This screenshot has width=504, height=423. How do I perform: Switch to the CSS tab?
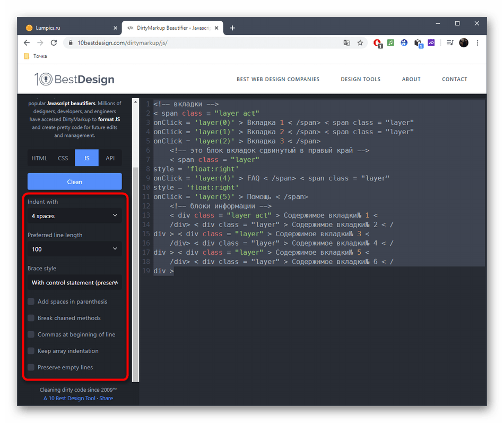tap(63, 158)
